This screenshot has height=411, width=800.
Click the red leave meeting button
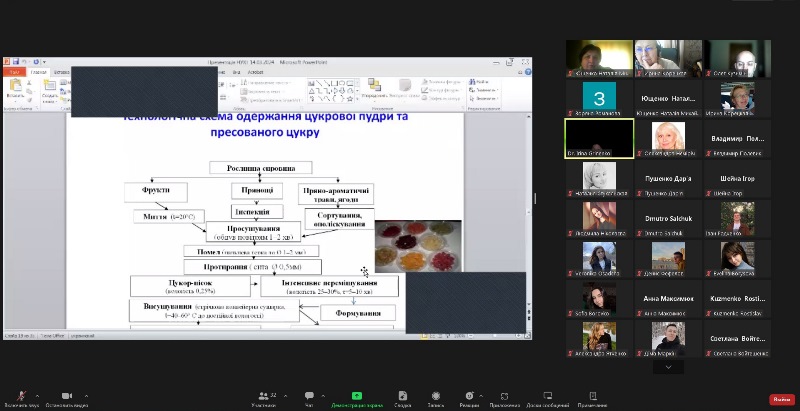(x=780, y=399)
